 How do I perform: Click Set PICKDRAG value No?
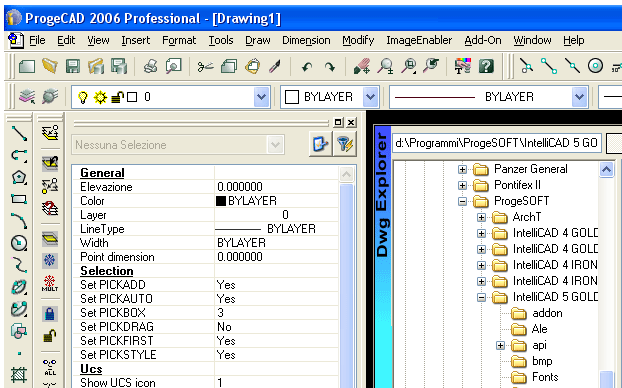(x=224, y=327)
